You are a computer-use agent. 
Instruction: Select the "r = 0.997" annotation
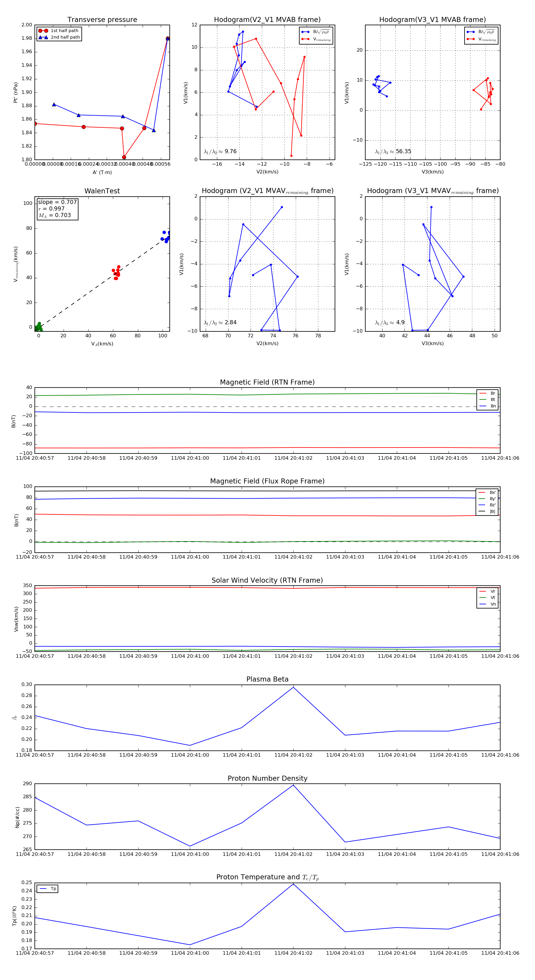[x=51, y=208]
